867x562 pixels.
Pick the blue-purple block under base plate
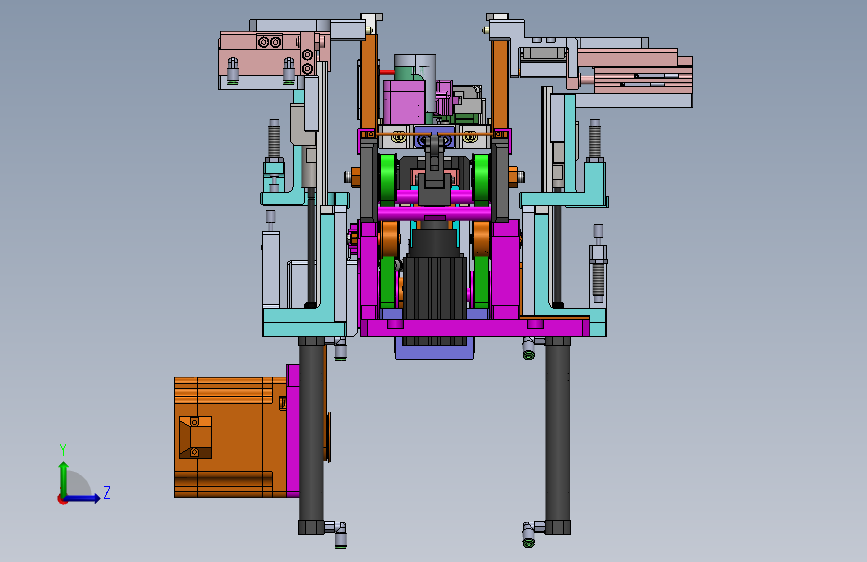435,348
